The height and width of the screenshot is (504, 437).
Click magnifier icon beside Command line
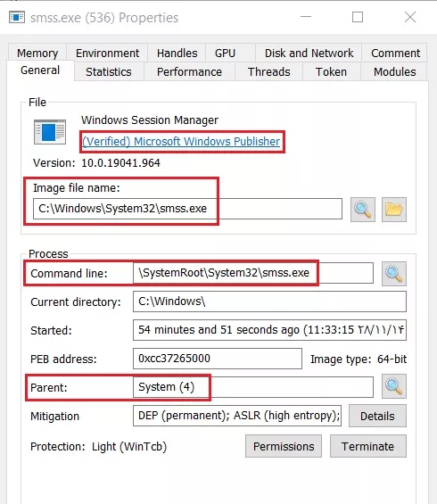(394, 274)
